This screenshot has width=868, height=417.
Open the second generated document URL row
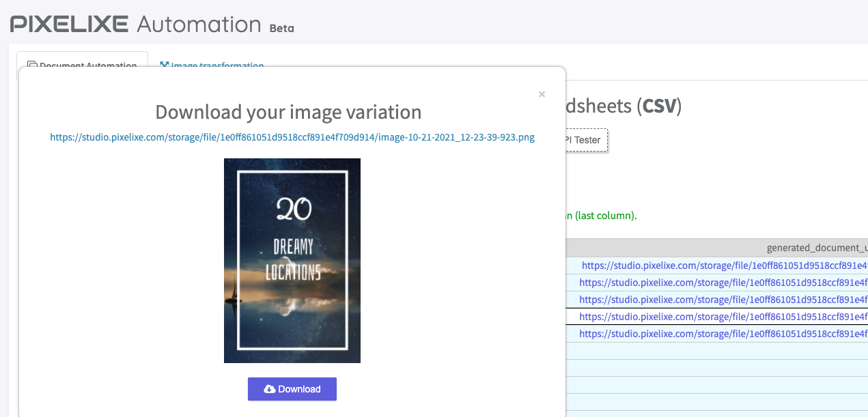pos(723,283)
